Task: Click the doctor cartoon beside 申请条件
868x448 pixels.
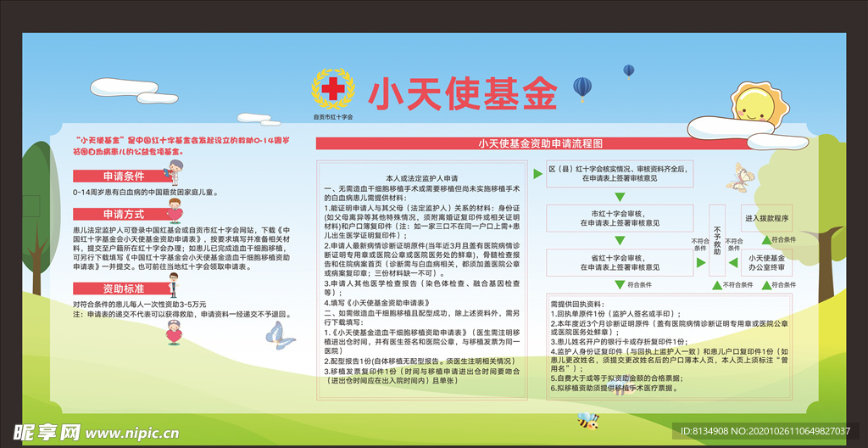Action: 175,172
